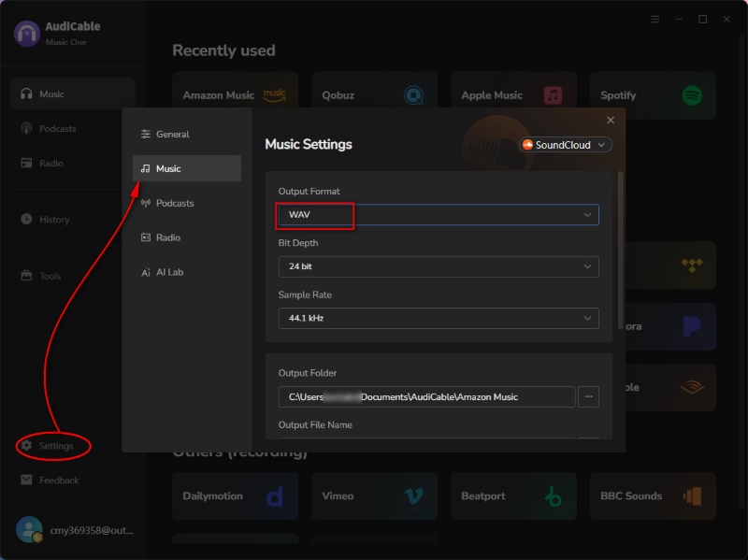Click the Radio sidebar icon

pos(26,163)
